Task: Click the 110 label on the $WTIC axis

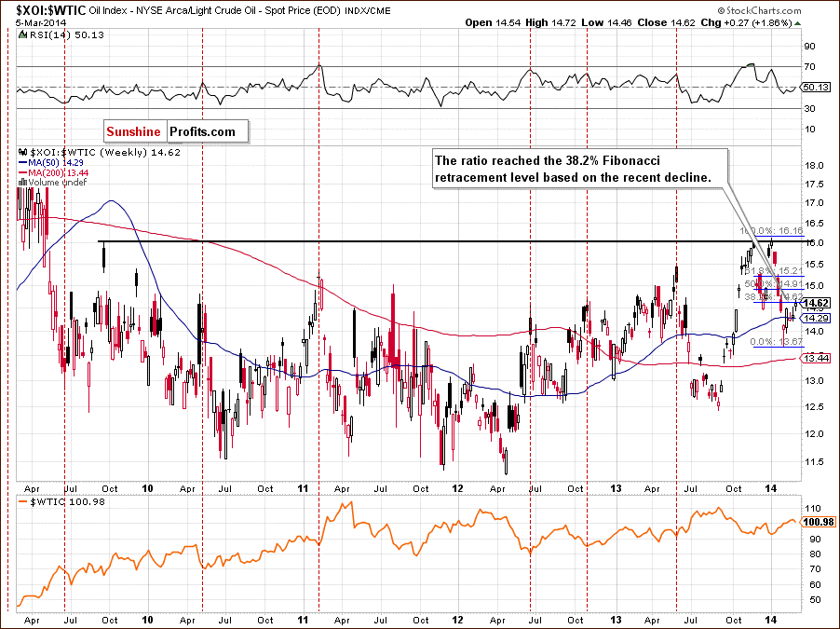Action: [x=813, y=509]
